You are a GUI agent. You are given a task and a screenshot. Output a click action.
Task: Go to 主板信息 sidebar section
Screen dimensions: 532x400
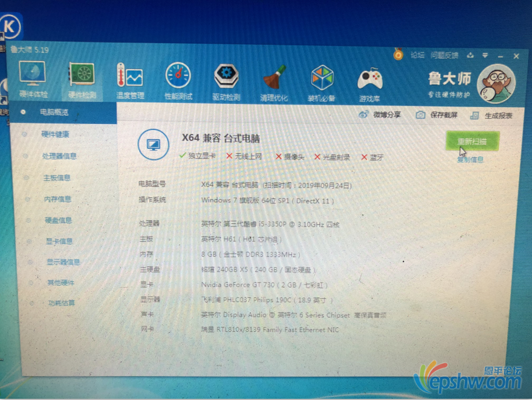pos(57,177)
